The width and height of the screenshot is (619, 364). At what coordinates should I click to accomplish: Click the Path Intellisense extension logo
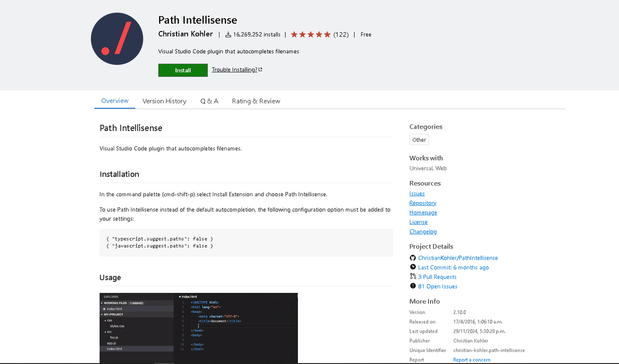pos(117,39)
